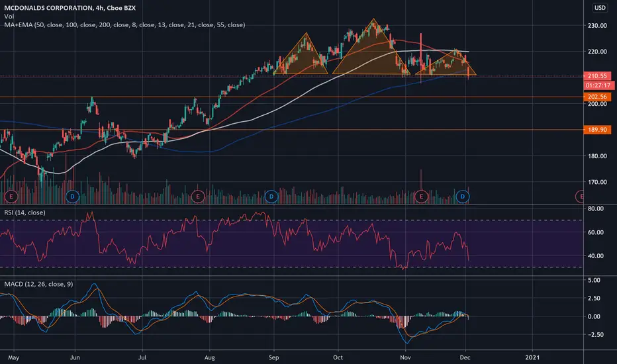The width and height of the screenshot is (617, 364).
Task: Click the 220.00 price axis label
Action: (597, 52)
